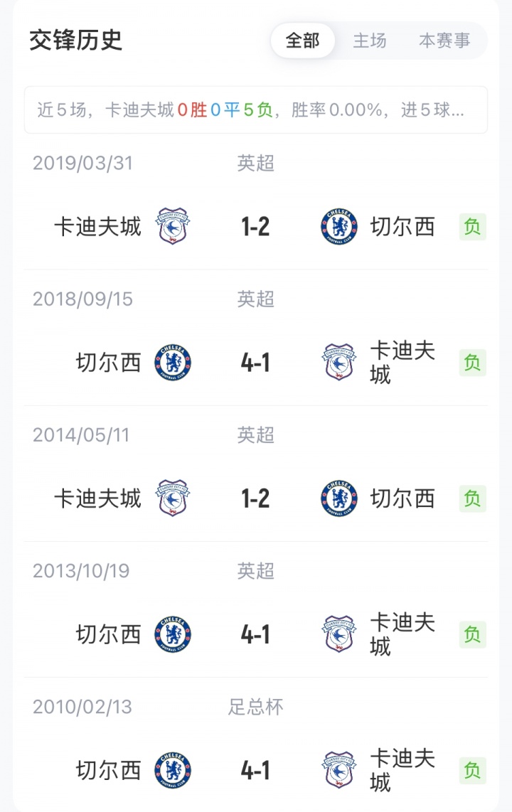Image resolution: width=512 pixels, height=812 pixels.
Task: Click 足总杯 competition label on 2010/02/13
Action: (x=255, y=707)
